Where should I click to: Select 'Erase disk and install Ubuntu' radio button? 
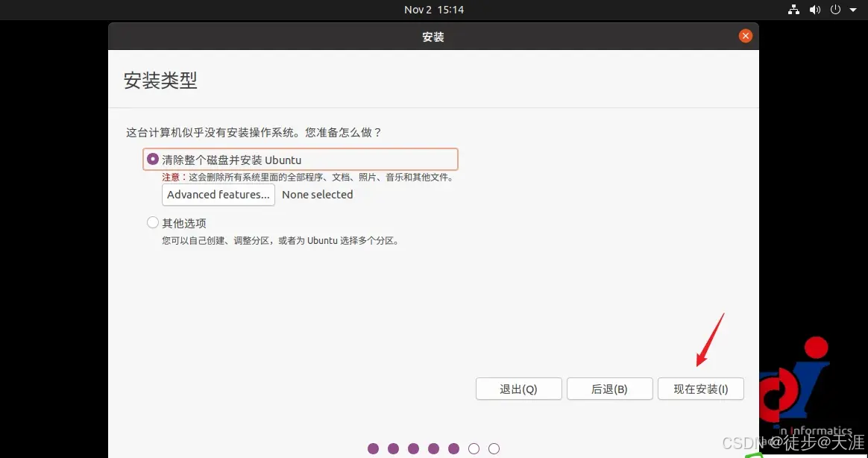[x=152, y=160]
